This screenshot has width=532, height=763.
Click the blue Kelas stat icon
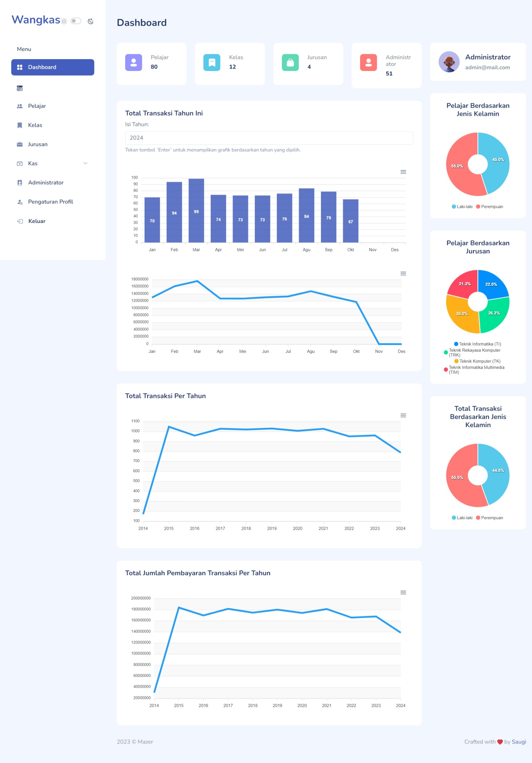[212, 62]
